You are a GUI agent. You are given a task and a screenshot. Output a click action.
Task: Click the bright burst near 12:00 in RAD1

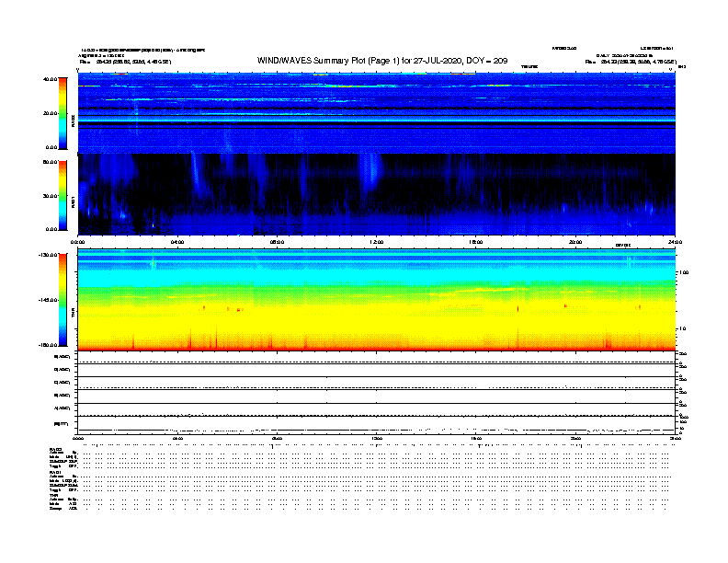(x=370, y=172)
